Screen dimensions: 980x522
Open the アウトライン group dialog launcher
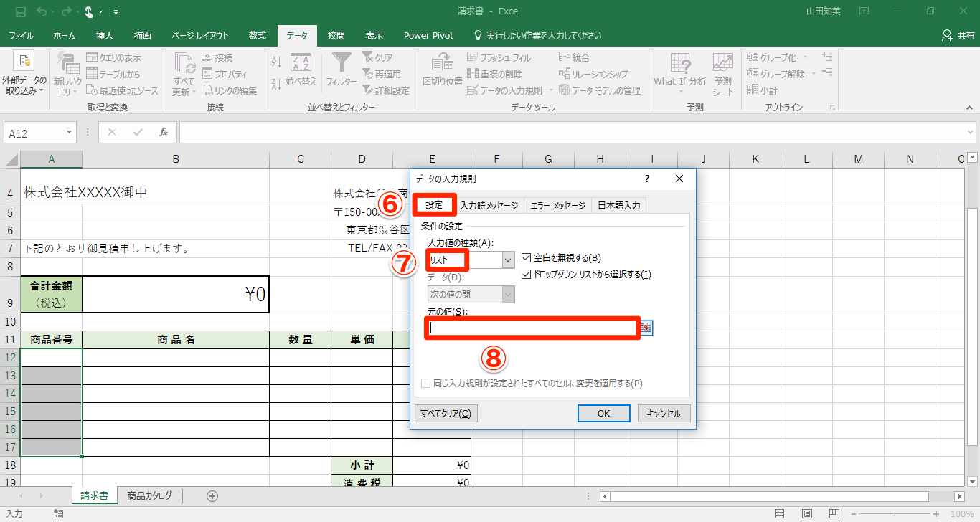tap(833, 108)
